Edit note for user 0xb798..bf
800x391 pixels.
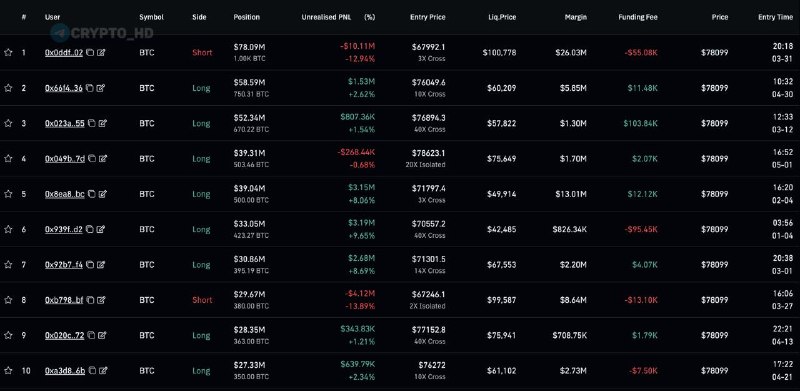[102, 300]
